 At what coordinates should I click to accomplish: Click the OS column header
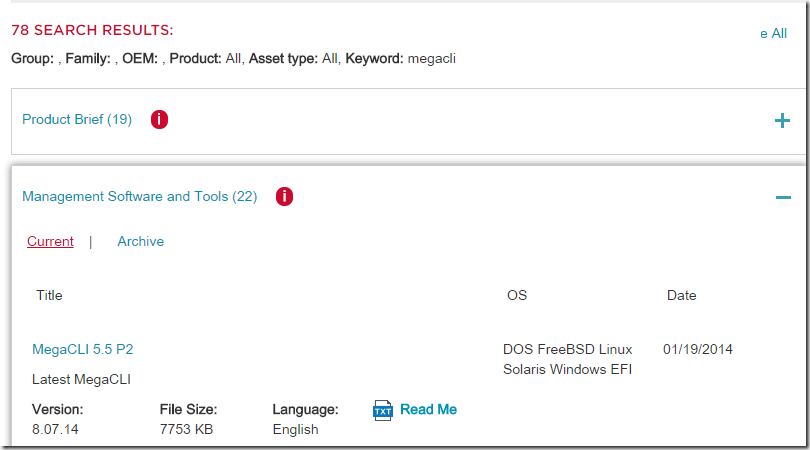[517, 296]
